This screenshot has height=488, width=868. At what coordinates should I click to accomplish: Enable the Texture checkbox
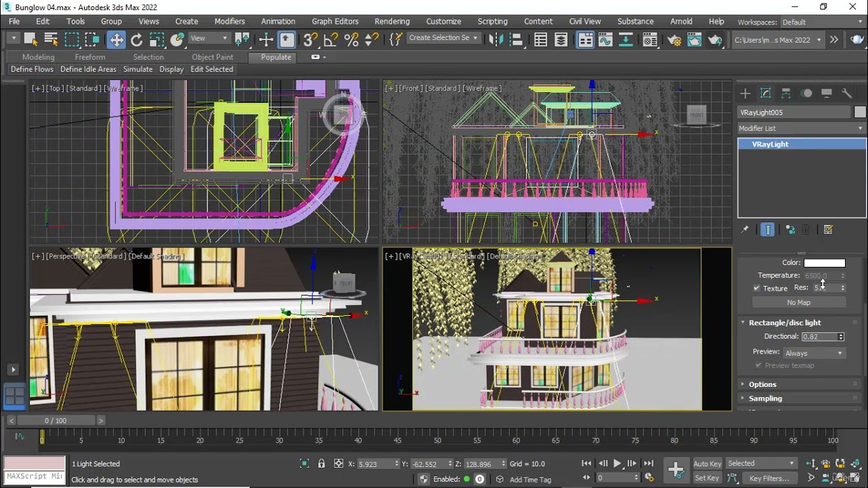click(757, 288)
